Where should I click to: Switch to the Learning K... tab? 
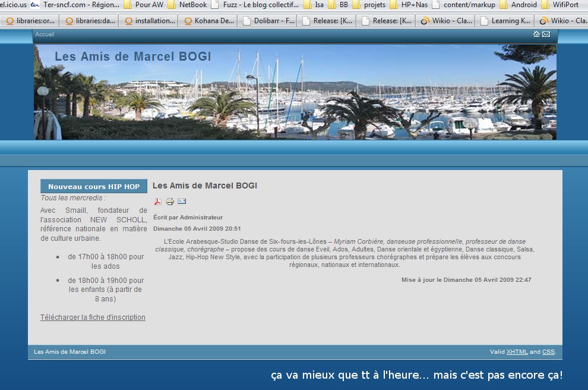pos(505,21)
